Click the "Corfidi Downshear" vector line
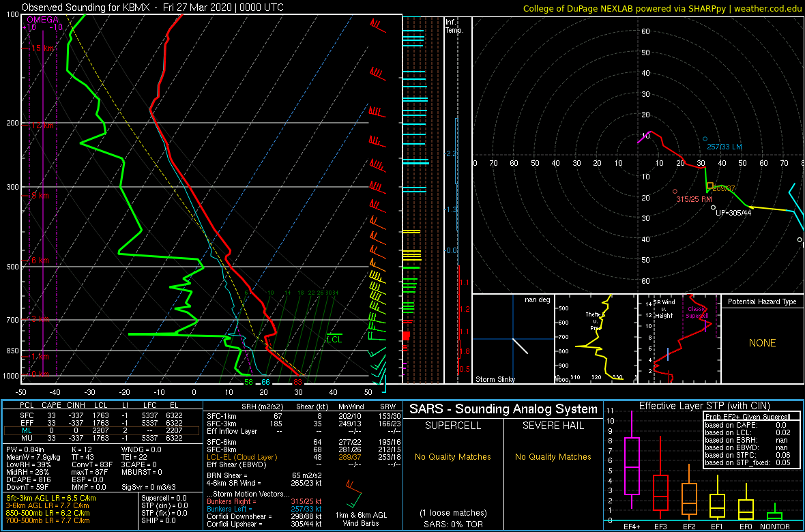805x532 pixels. [264, 516]
